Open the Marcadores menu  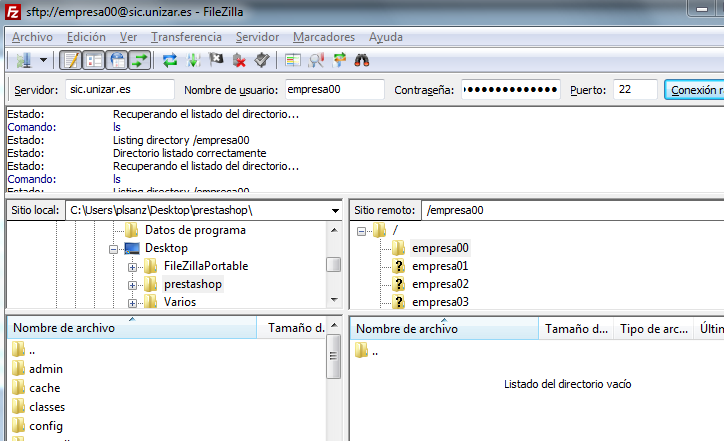click(x=324, y=37)
